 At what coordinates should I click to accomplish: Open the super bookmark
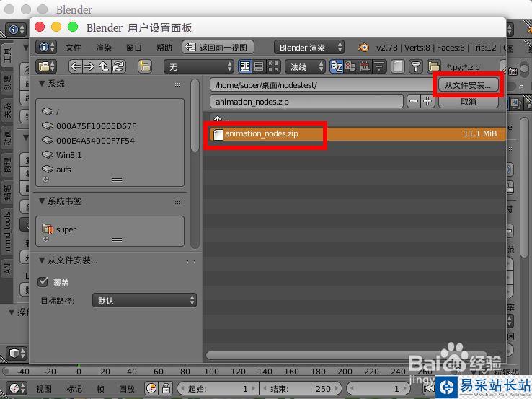click(x=59, y=229)
